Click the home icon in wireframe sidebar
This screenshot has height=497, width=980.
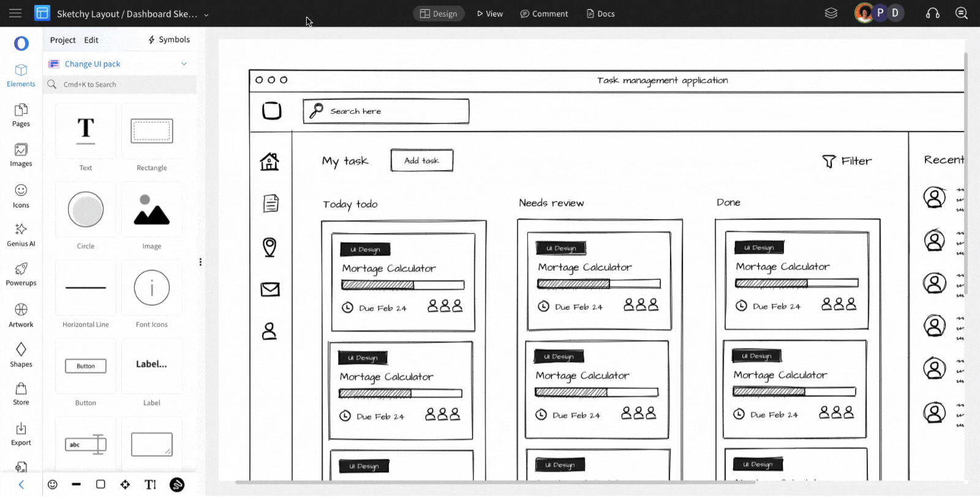(269, 162)
